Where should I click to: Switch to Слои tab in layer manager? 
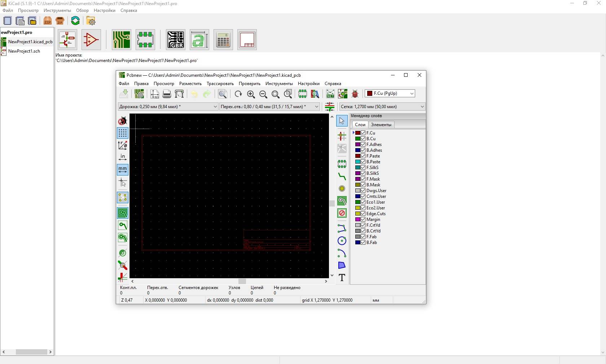(x=360, y=125)
